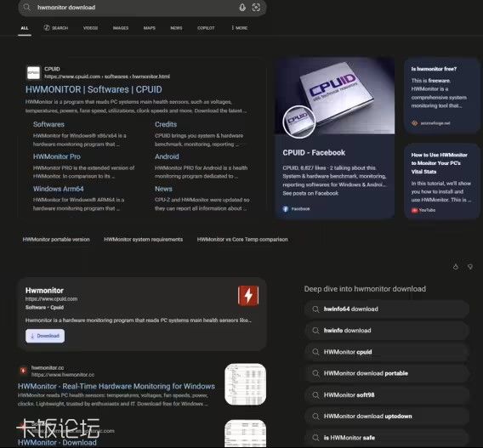
Task: Switch to the MAPS tab
Action: click(150, 28)
